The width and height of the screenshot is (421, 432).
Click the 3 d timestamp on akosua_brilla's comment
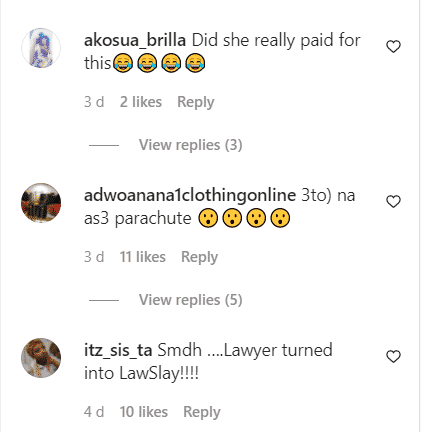(x=94, y=102)
